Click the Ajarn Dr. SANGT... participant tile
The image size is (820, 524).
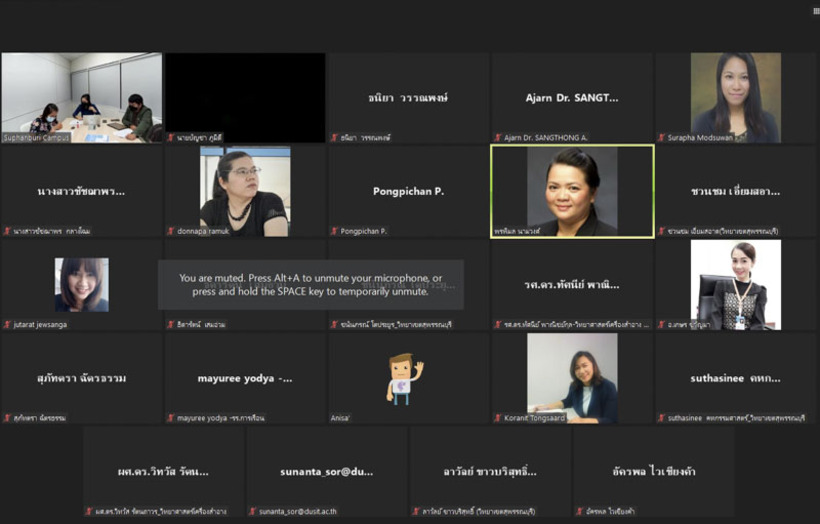click(572, 97)
